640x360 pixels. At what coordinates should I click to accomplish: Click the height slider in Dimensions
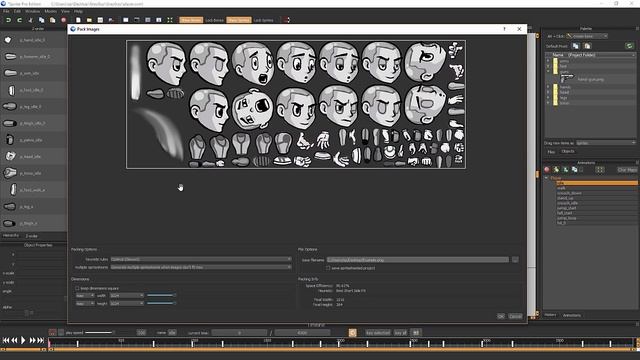click(161, 303)
